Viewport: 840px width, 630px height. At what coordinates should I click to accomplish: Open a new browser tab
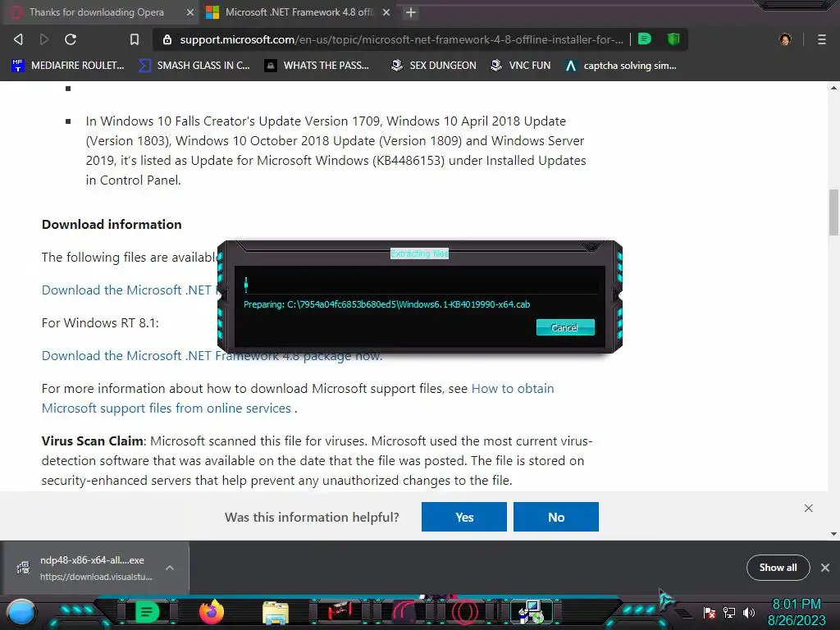click(411, 12)
